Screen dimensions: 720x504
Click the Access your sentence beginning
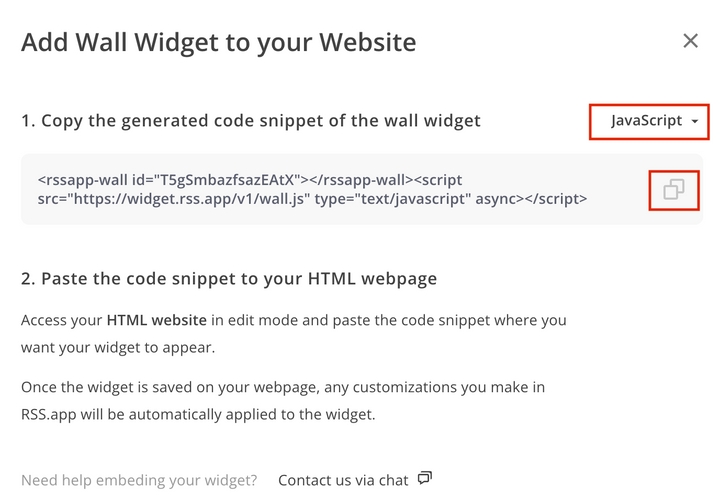pos(62,320)
